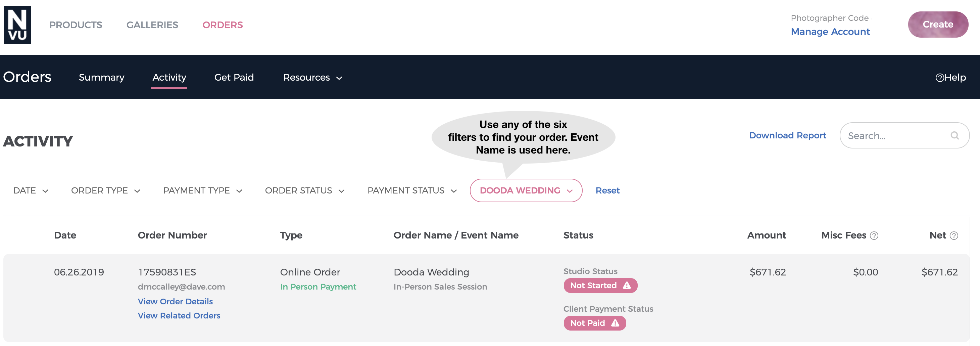
Task: Click the Not Paid status badge
Action: tap(595, 323)
